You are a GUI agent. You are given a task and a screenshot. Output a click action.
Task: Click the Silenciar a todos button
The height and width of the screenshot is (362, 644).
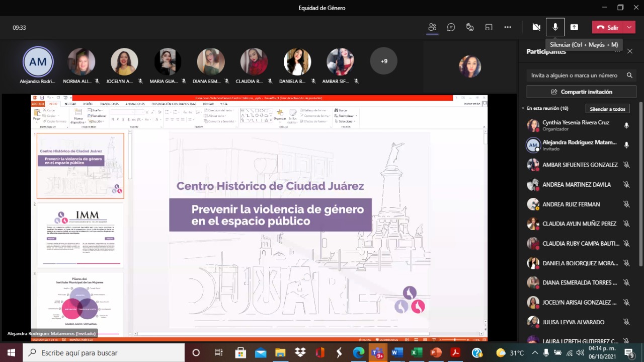click(607, 109)
